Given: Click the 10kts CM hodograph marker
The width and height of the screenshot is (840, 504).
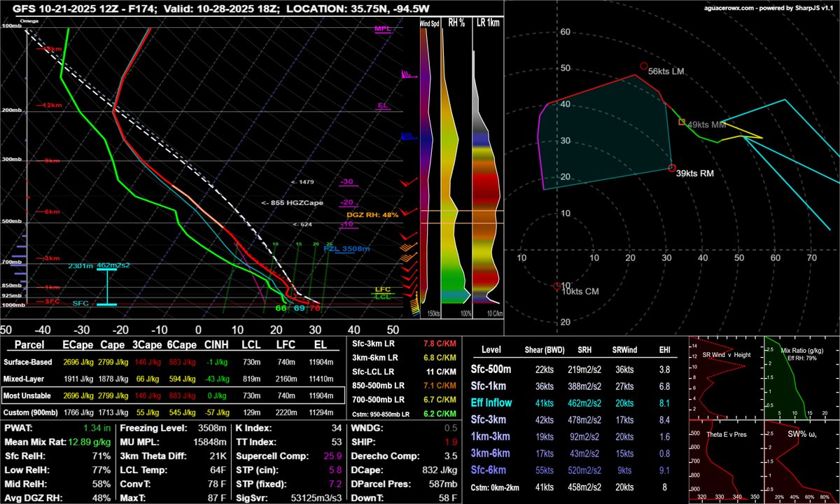Looking at the screenshot, I should coord(557,286).
